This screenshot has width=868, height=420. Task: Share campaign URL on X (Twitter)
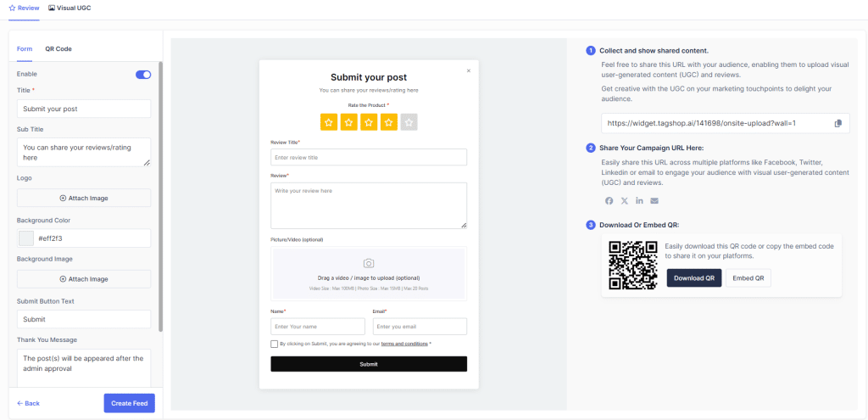click(x=624, y=200)
